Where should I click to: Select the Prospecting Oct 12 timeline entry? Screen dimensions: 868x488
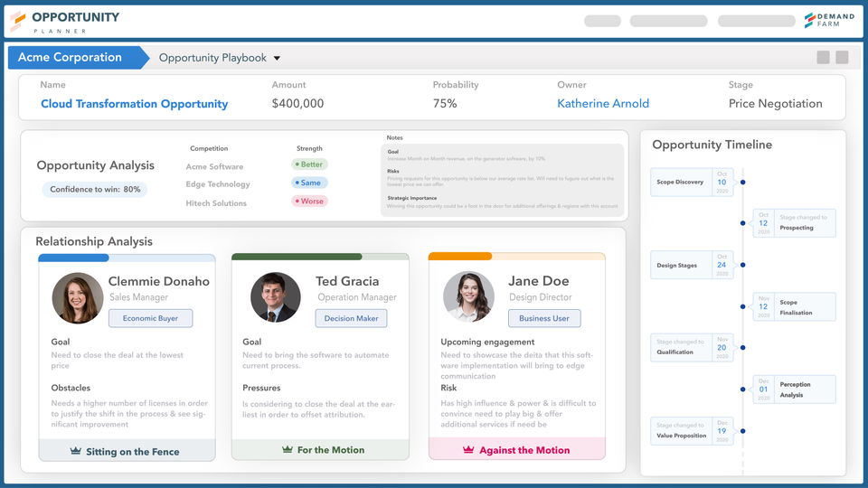click(795, 223)
